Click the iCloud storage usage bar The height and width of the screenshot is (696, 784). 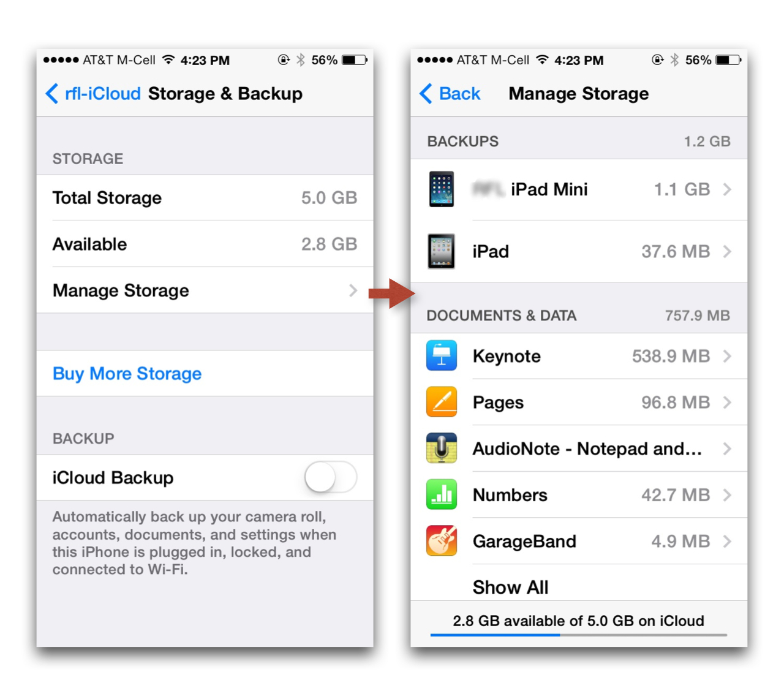point(579,635)
